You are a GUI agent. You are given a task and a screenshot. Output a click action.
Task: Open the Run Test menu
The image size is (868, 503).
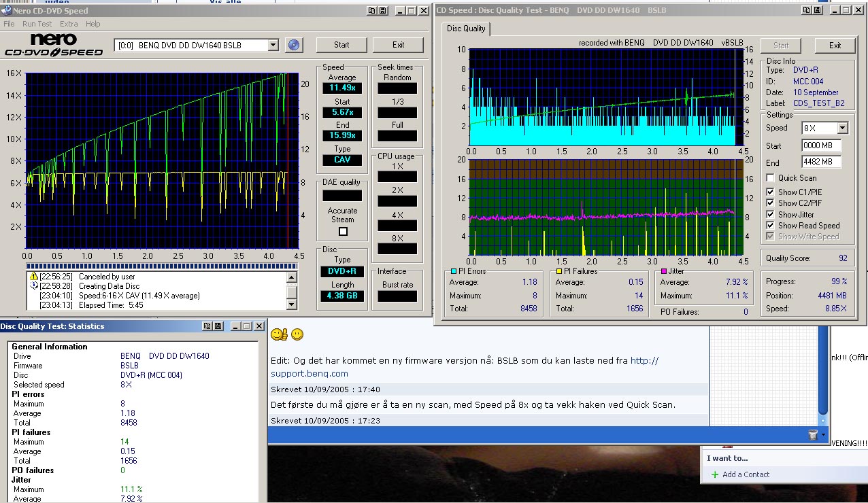[37, 24]
